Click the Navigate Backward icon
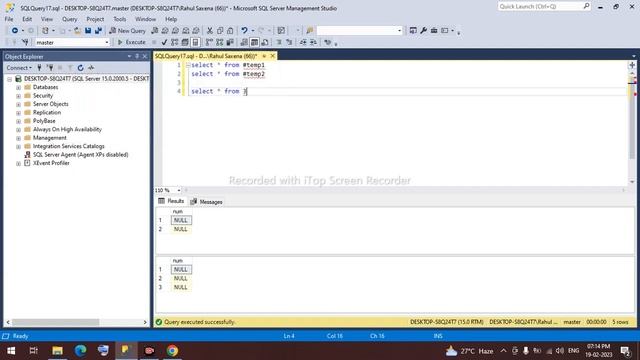This screenshot has width=640, height=360. click(x=15, y=31)
